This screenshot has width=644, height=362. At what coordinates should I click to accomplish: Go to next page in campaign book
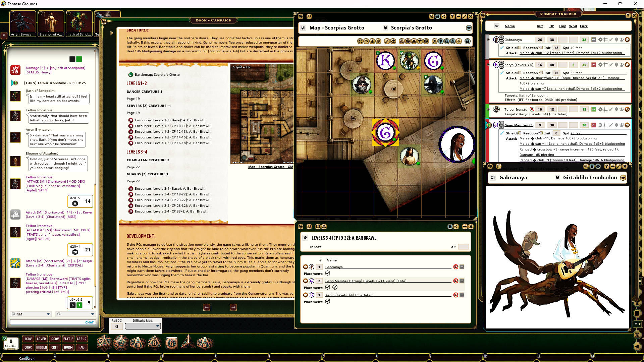[233, 307]
